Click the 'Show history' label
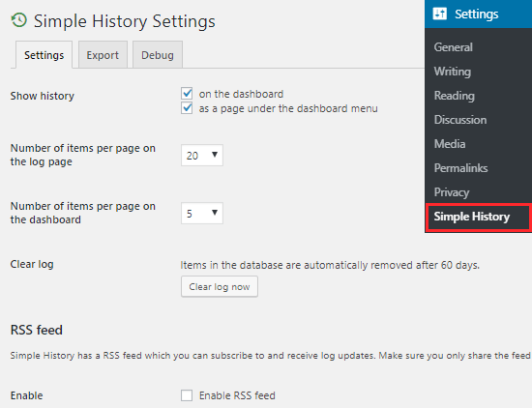 (x=42, y=96)
